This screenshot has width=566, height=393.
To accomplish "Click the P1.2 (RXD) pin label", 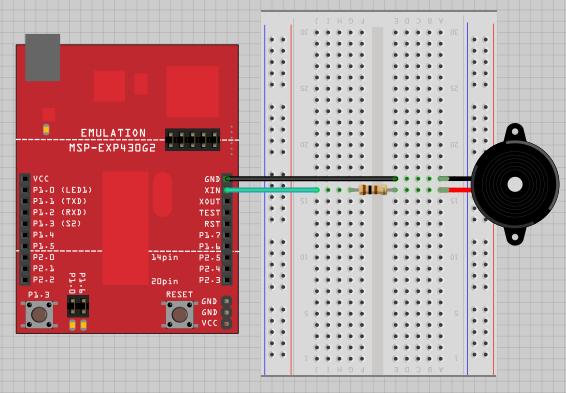I will [60, 212].
